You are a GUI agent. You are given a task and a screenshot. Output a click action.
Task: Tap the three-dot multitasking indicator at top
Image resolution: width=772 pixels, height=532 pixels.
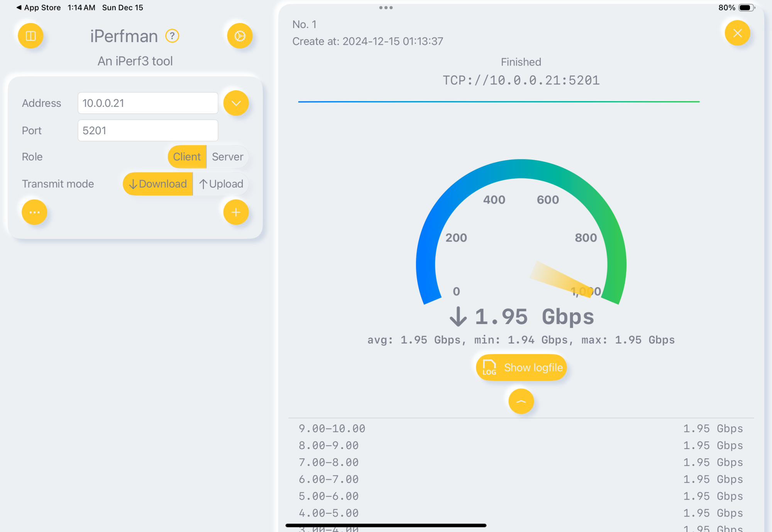pos(386,8)
